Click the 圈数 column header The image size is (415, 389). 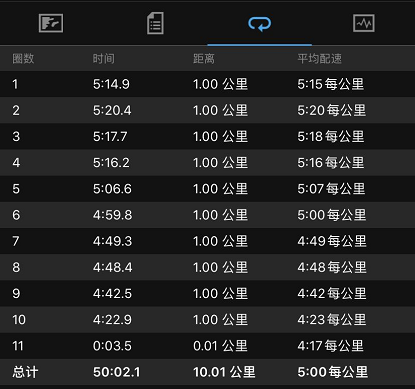coord(23,59)
